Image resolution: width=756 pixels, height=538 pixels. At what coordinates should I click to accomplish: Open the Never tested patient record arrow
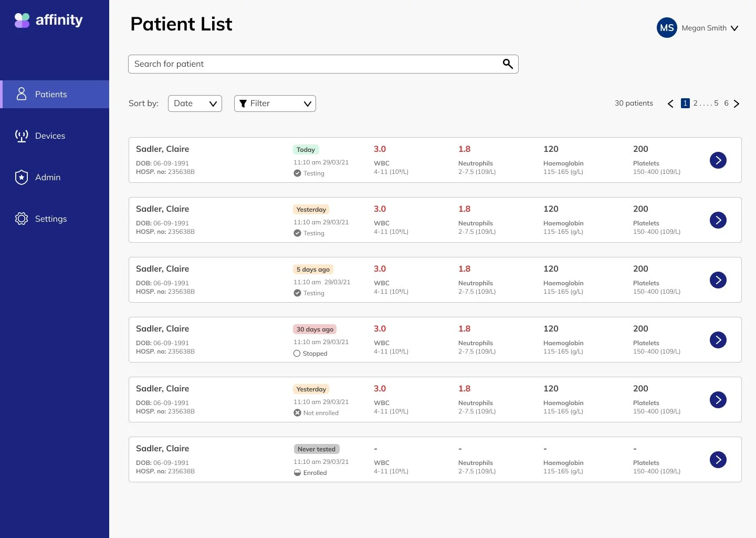click(x=718, y=460)
